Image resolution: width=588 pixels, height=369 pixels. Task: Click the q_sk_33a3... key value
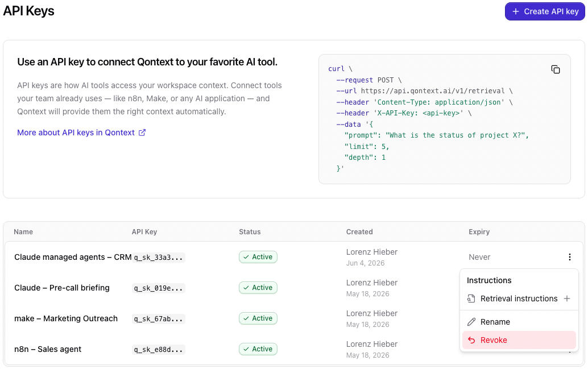tap(158, 258)
